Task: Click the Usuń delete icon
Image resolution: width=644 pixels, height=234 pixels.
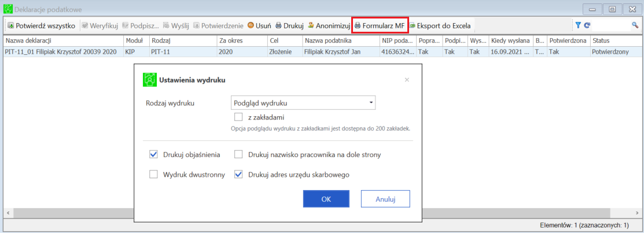Action: click(x=251, y=25)
